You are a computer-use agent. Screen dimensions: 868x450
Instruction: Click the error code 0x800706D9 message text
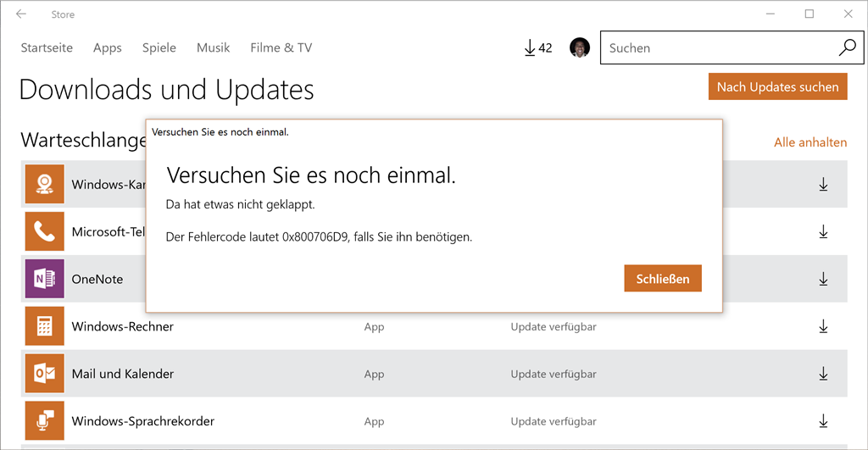[x=319, y=237]
